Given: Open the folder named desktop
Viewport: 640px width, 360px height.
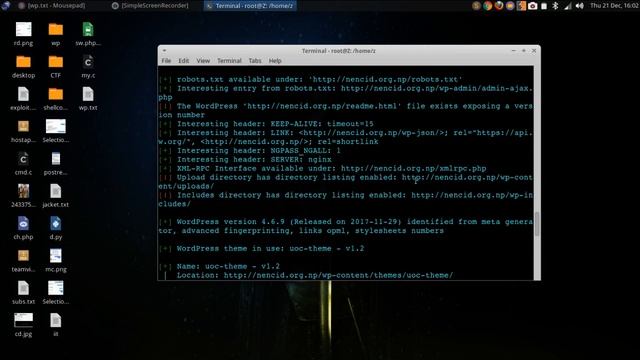Looking at the screenshot, I should (23, 62).
